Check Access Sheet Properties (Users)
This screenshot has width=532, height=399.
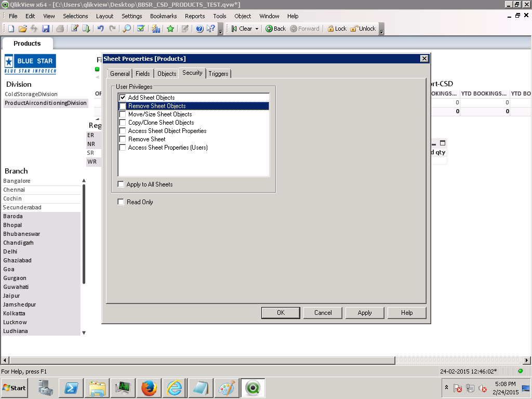(x=123, y=148)
